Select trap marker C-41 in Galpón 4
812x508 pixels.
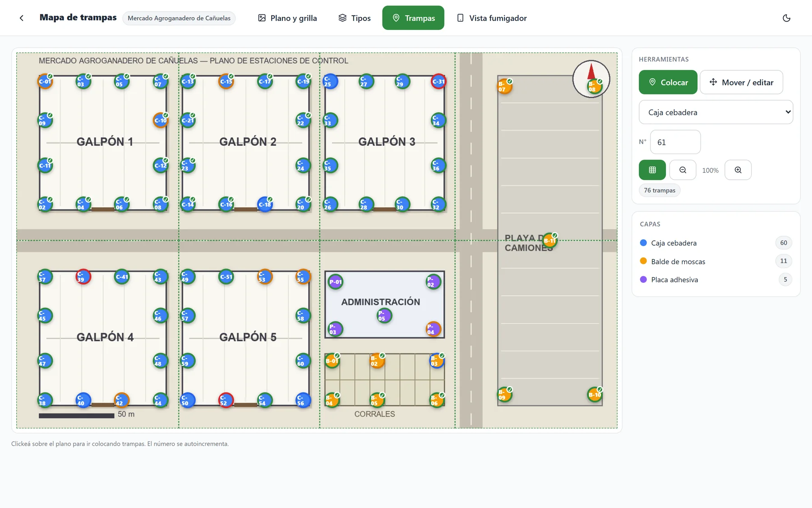[x=122, y=277]
